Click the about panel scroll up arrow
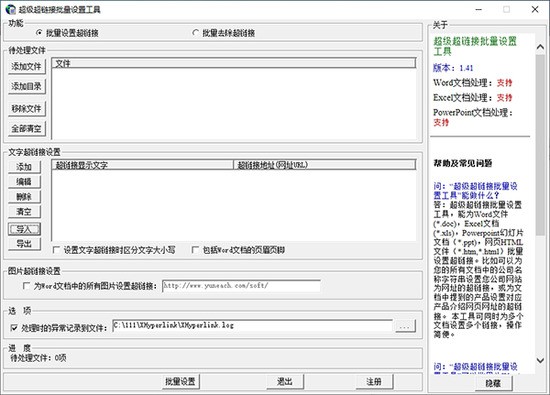550x395 pixels. point(540,47)
